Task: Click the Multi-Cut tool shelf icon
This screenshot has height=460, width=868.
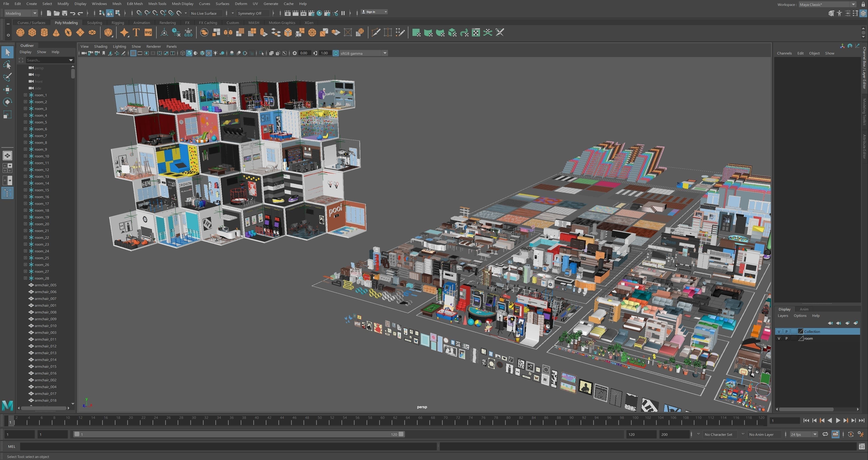Action: click(376, 32)
